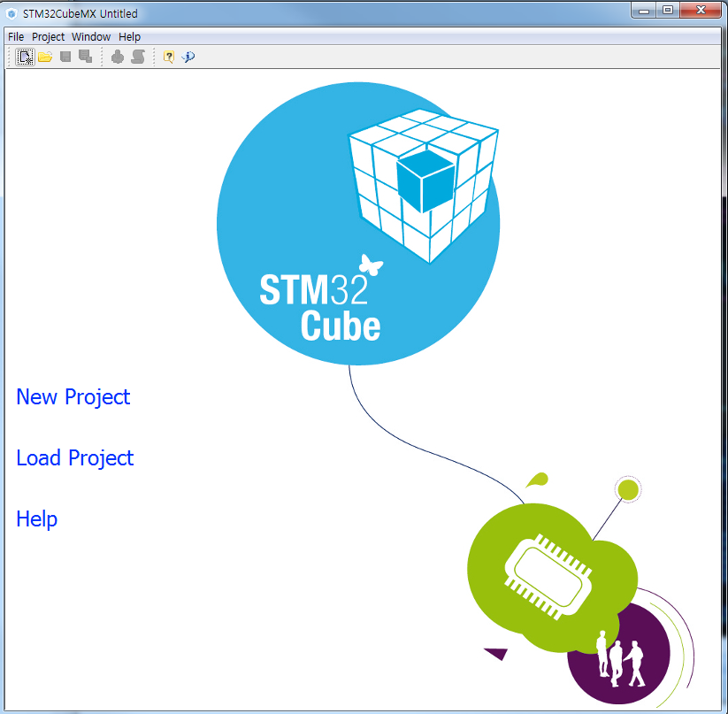Screen dimensions: 728x714
Task: Open help via the yellow question mark icon
Action: coord(168,57)
